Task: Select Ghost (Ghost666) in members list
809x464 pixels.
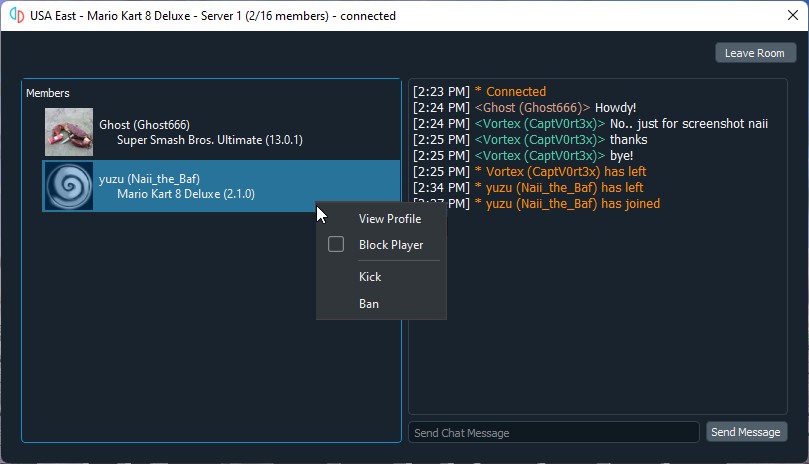Action: [221, 132]
